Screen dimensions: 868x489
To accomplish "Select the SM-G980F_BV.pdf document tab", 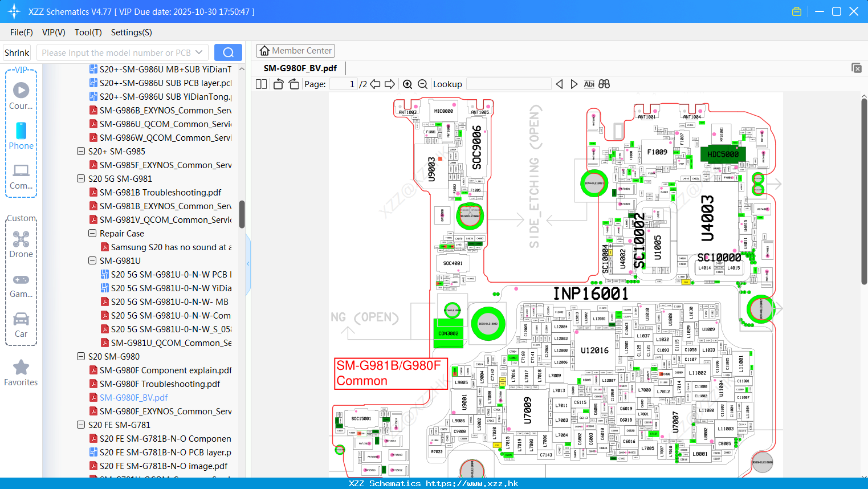I will click(300, 68).
